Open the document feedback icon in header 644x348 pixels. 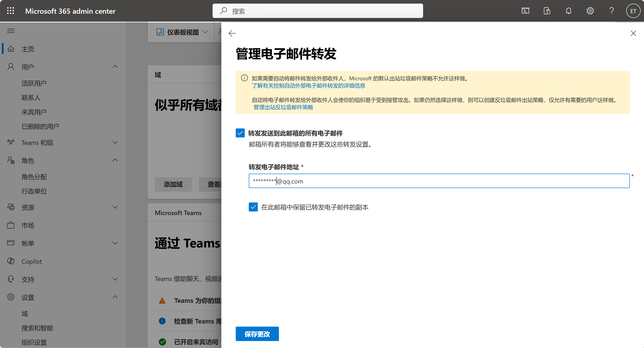coord(547,11)
